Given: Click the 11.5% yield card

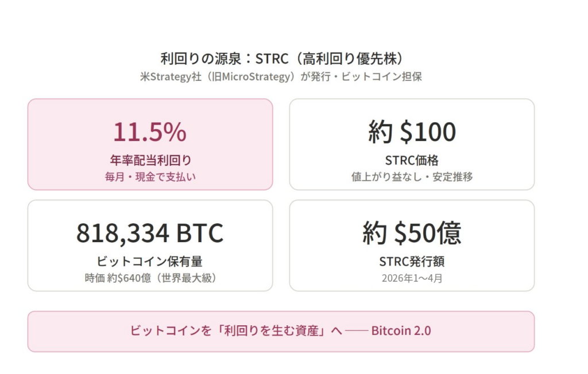Looking at the screenshot, I should (x=150, y=145).
